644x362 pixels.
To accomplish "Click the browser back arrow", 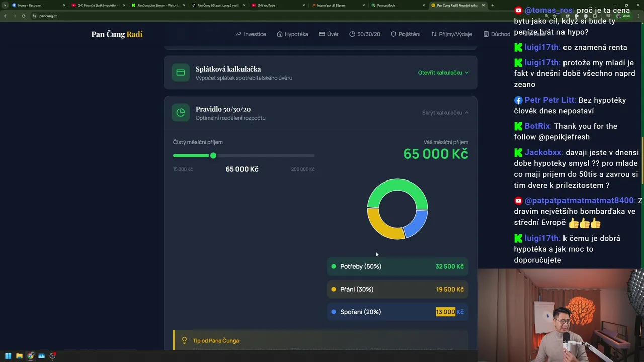I will (5, 16).
